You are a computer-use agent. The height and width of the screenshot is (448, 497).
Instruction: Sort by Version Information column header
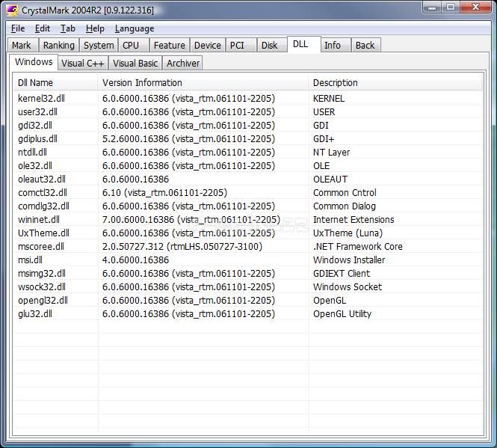click(203, 83)
